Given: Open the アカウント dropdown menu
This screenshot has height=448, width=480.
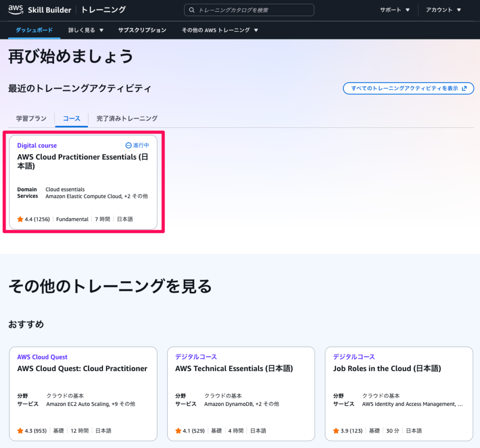Looking at the screenshot, I should click(x=443, y=10).
